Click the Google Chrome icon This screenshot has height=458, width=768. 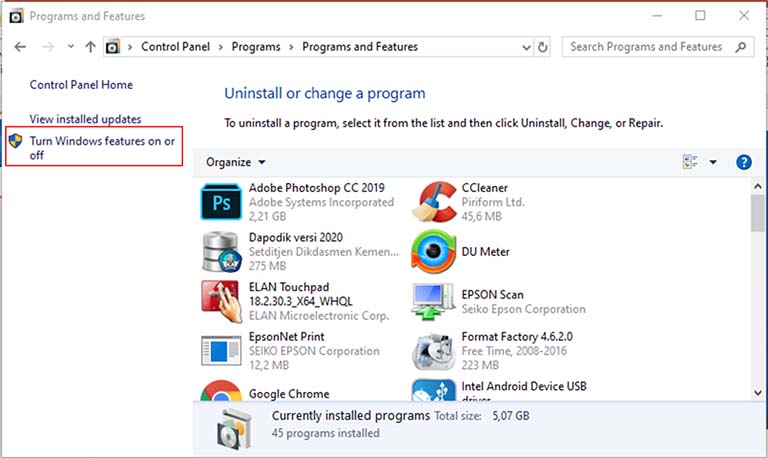point(221,391)
